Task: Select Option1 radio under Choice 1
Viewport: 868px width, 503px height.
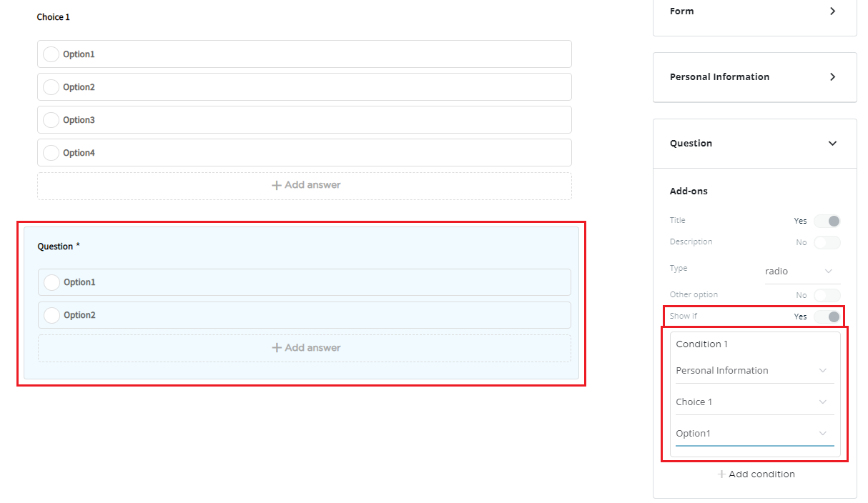Action: click(51, 54)
